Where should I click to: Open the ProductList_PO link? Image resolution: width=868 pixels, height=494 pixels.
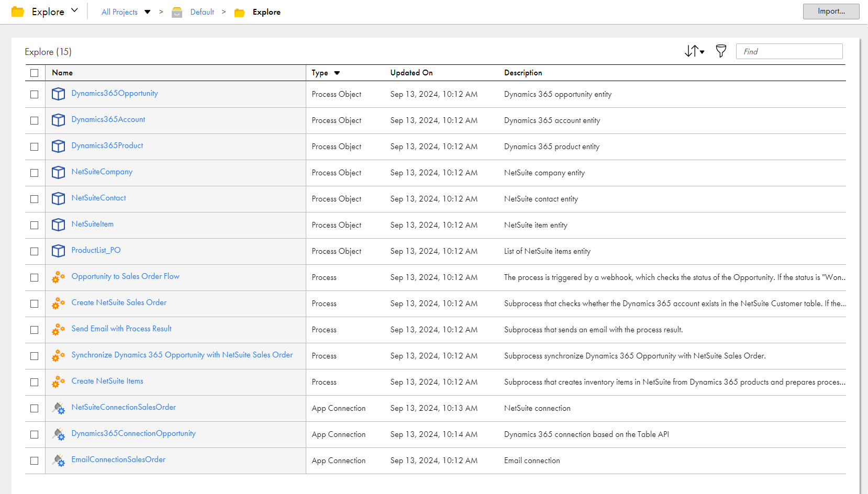(96, 250)
